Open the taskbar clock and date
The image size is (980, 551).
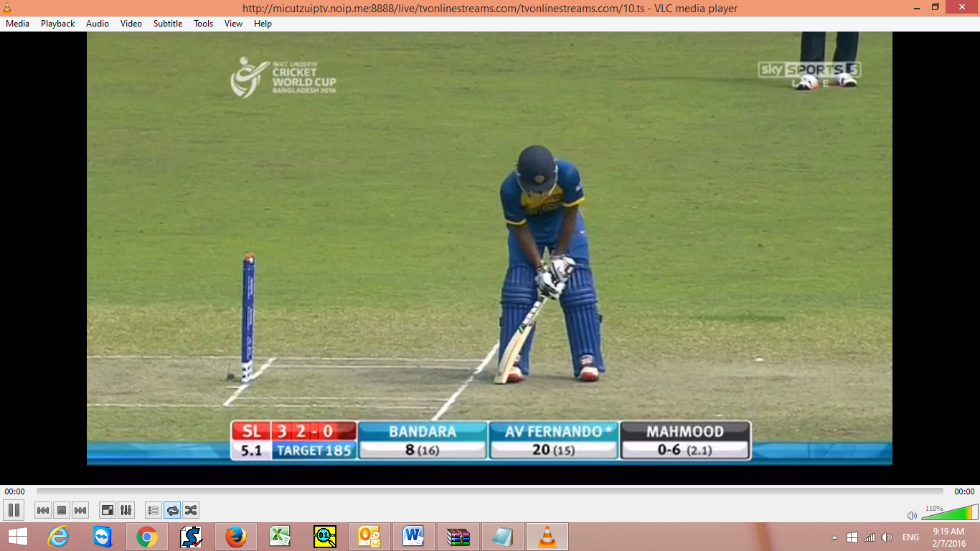[948, 537]
